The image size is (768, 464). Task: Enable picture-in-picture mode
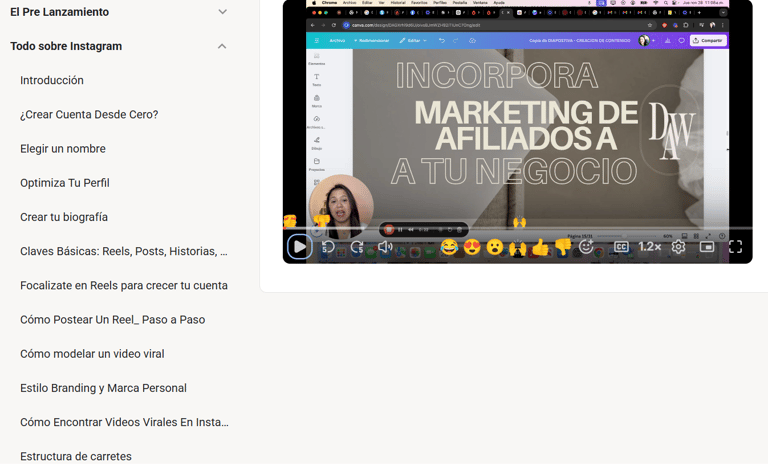(x=707, y=247)
